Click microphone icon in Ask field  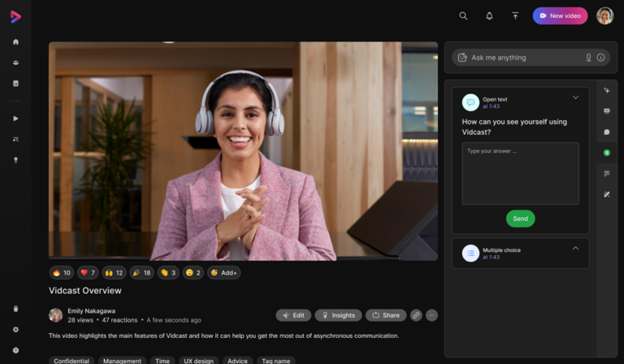tap(588, 58)
